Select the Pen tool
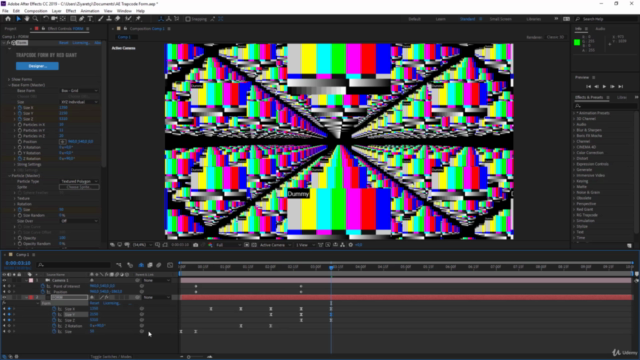This screenshot has height=360, width=640. [82, 19]
